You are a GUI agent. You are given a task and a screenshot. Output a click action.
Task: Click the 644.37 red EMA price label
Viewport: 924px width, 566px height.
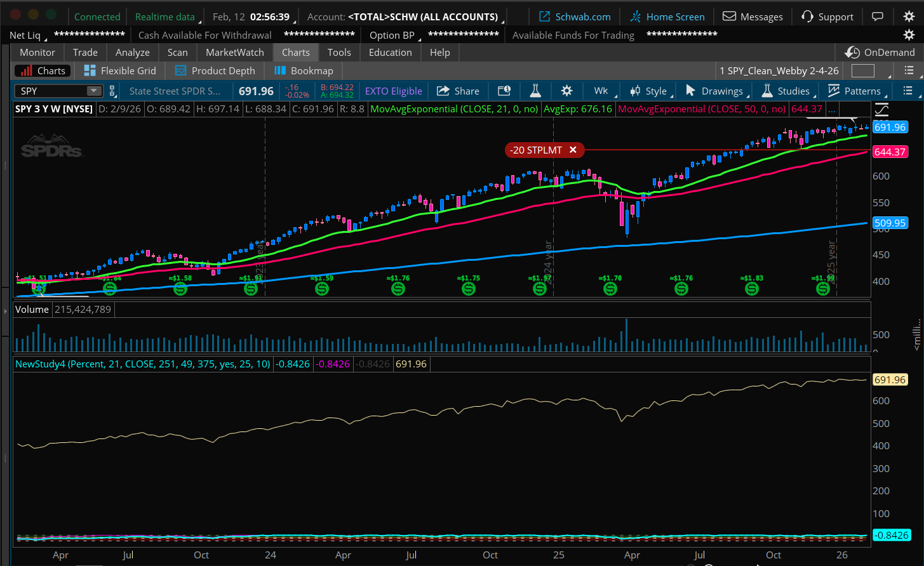pyautogui.click(x=890, y=152)
